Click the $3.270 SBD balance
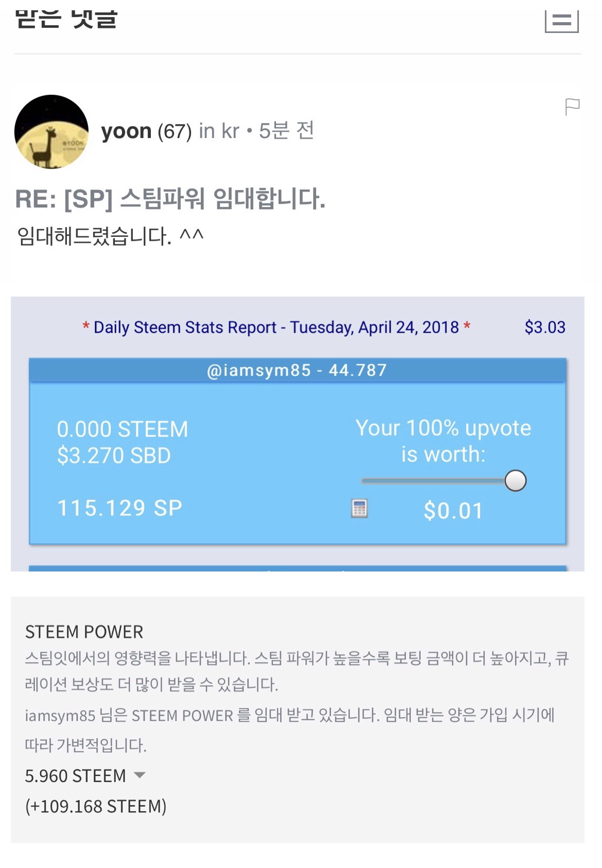Screen dimensions: 602x868 [x=114, y=456]
